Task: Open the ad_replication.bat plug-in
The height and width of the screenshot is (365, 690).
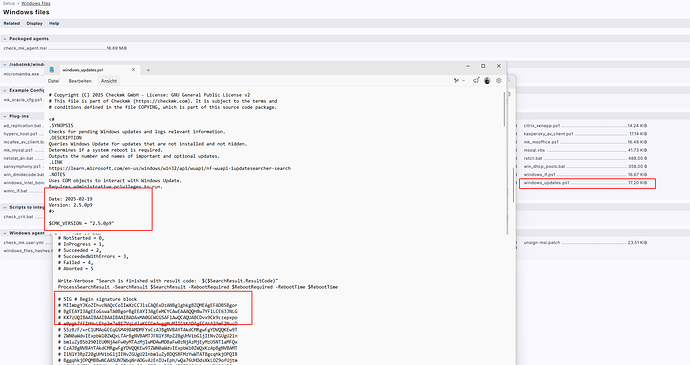Action: [x=22, y=125]
